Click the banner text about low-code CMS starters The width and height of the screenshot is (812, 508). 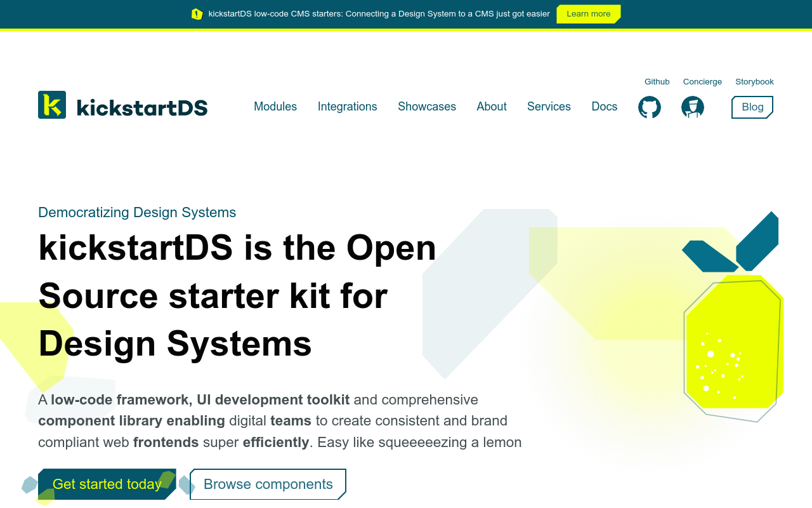[x=379, y=14]
